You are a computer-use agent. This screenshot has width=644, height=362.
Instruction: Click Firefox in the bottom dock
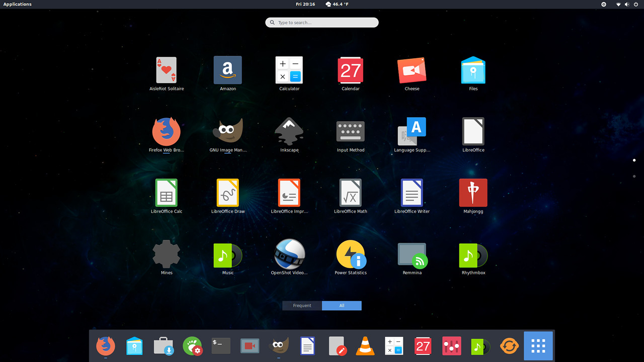(106, 346)
